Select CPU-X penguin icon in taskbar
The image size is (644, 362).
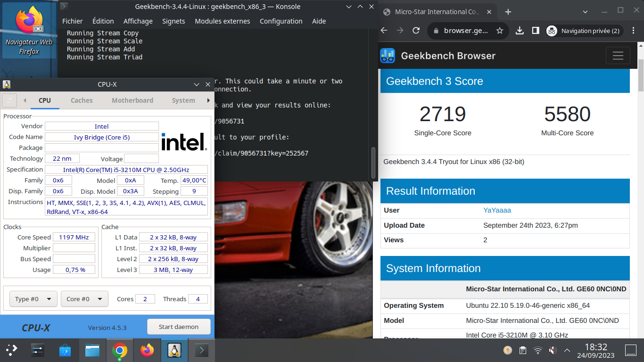tap(174, 350)
